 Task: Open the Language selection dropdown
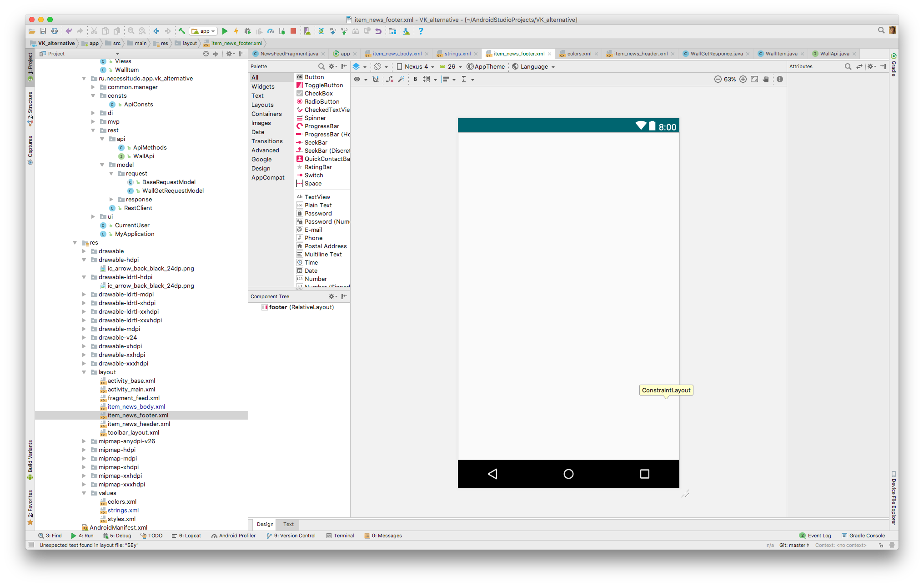(x=534, y=66)
